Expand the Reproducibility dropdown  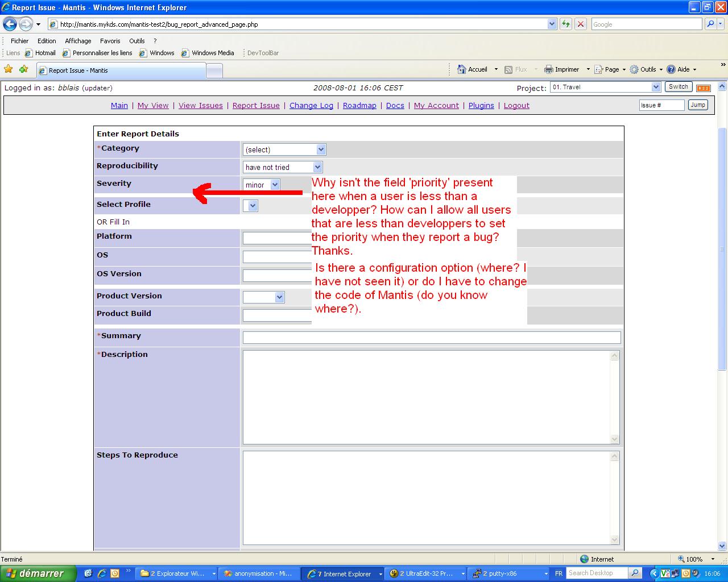click(283, 167)
